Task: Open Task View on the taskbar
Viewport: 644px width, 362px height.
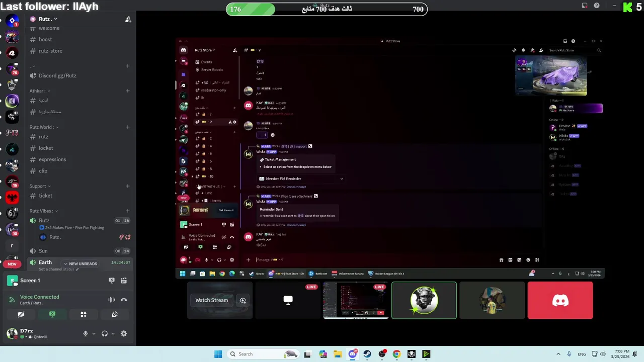Action: [x=307, y=354]
